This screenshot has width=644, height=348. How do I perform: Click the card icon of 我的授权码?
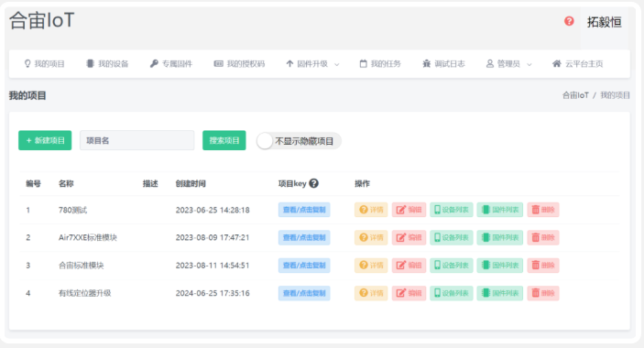coord(219,63)
